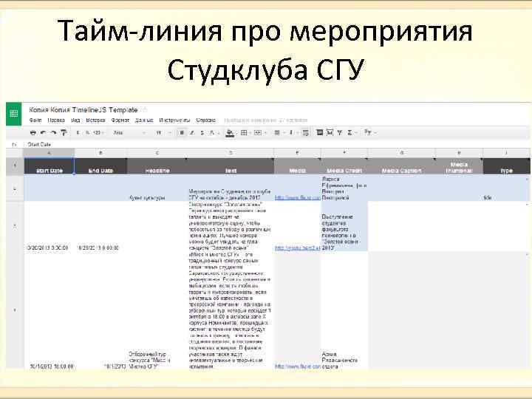The width and height of the screenshot is (532, 399).
Task: Select column E header
Action: 297,153
